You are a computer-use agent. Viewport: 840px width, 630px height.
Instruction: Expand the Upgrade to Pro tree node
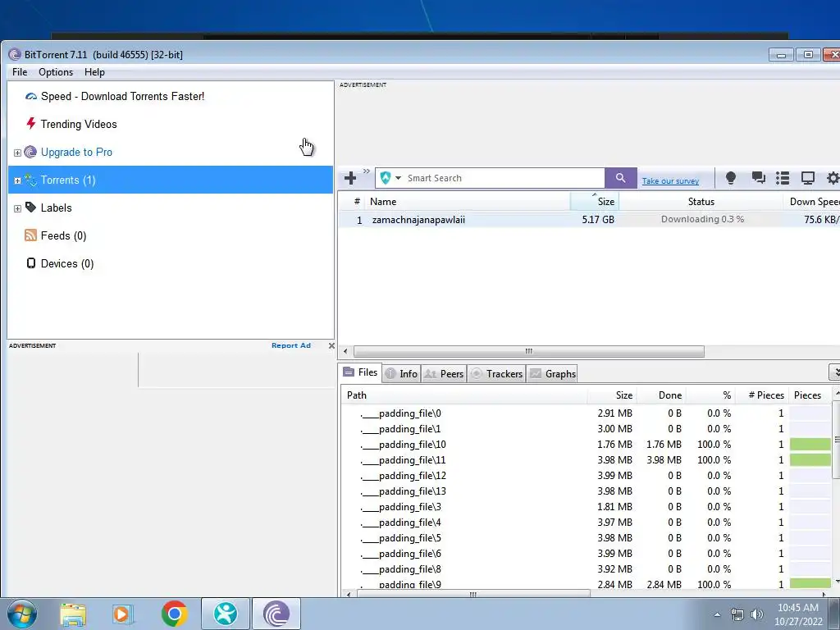[x=17, y=153]
